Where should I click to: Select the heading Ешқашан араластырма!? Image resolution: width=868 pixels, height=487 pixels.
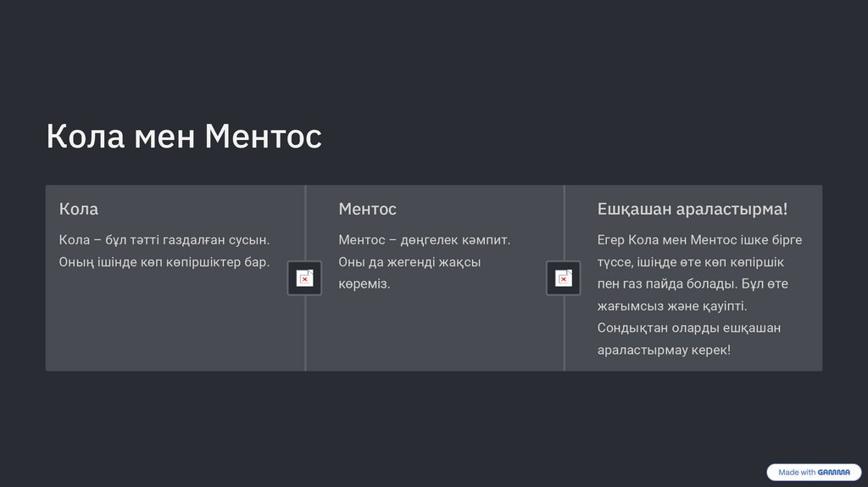click(692, 209)
